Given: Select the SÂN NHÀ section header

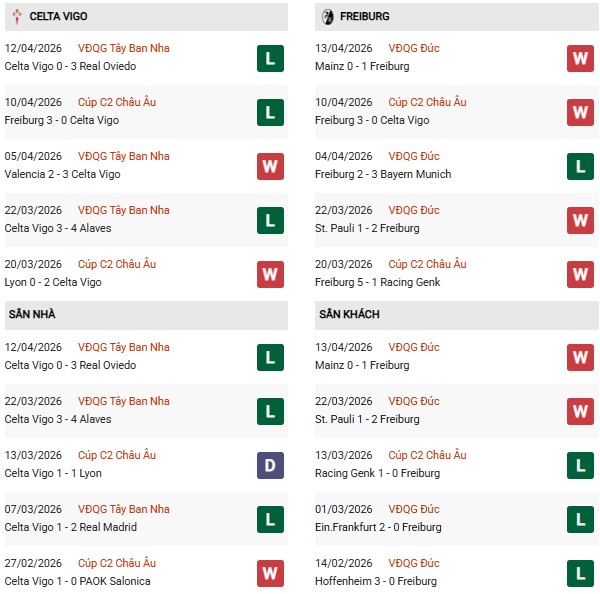Looking at the screenshot, I should (32, 314).
